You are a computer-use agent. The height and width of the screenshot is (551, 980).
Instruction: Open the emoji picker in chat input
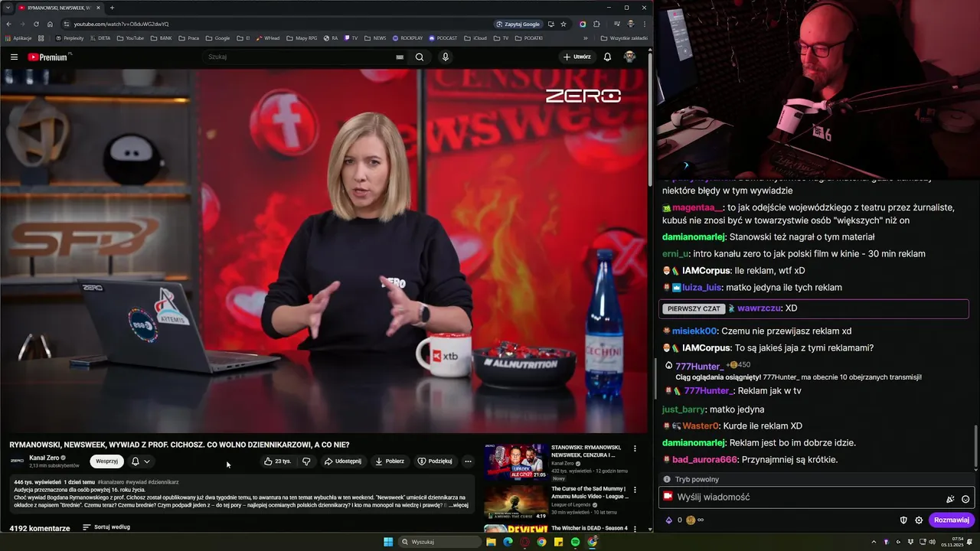965,499
